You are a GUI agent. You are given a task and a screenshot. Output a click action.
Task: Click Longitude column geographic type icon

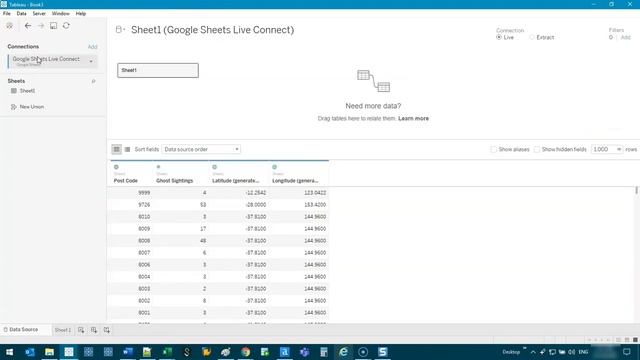tap(275, 167)
